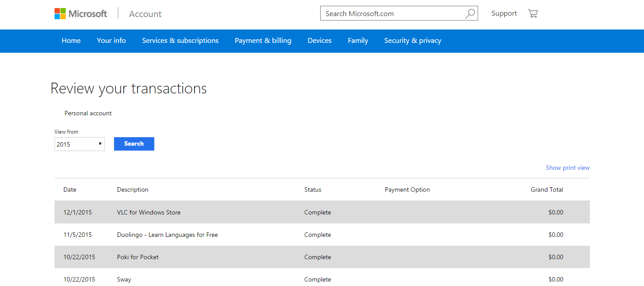This screenshot has height=286, width=644.
Task: Click Poki for Pocket's 10/22/2015 date
Action: [x=79, y=257]
